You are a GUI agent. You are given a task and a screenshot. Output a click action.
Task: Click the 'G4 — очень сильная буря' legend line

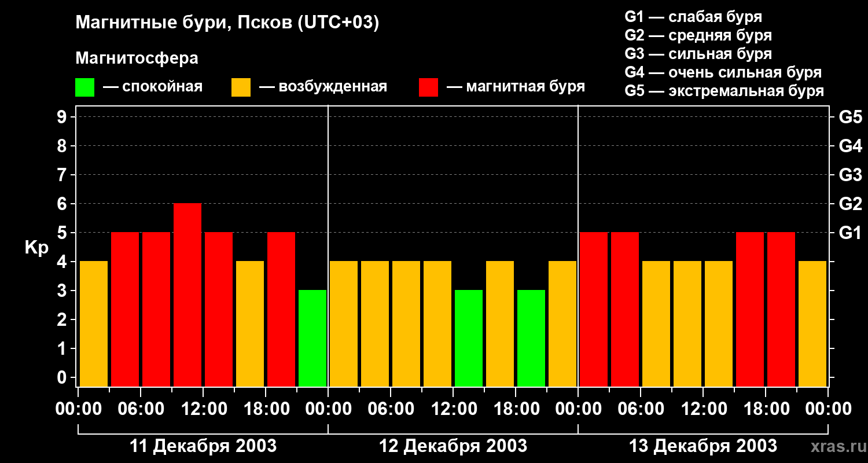[723, 72]
